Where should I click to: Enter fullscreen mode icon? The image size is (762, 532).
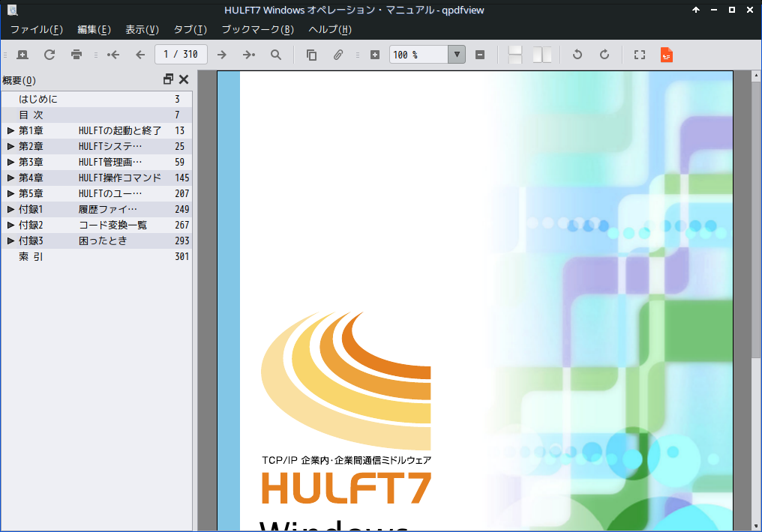click(x=640, y=55)
